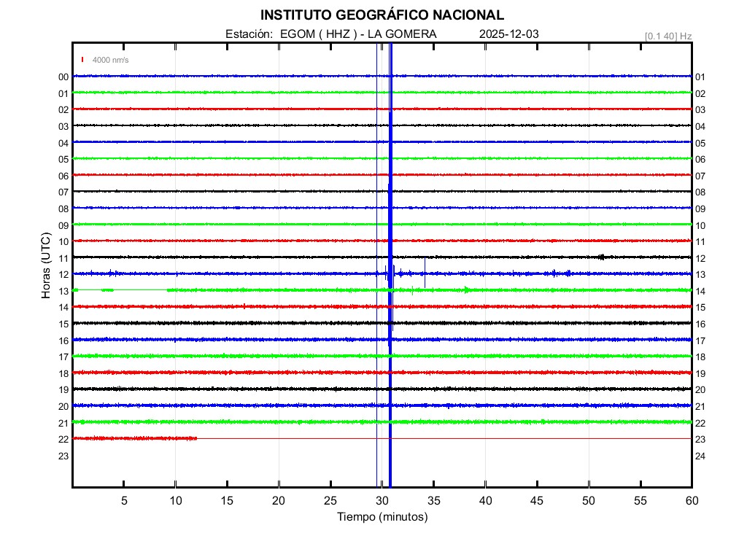Click the [0.1 40] Hz filter label
Viewport: 747px width, 560px height.
click(x=667, y=36)
